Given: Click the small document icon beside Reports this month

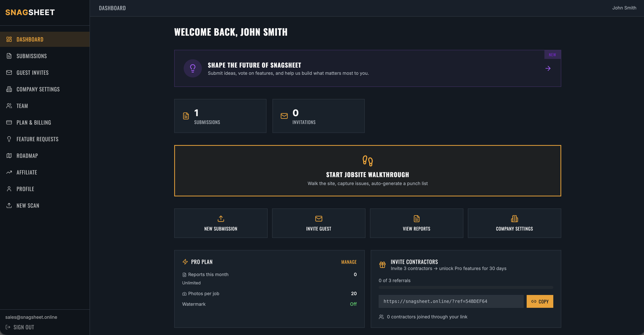Looking at the screenshot, I should point(184,275).
